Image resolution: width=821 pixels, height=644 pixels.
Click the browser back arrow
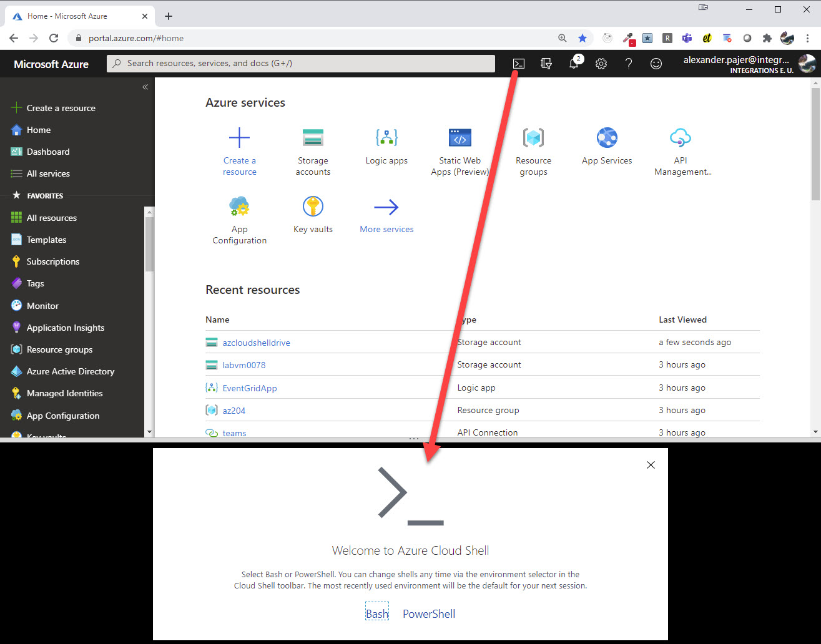coord(14,38)
